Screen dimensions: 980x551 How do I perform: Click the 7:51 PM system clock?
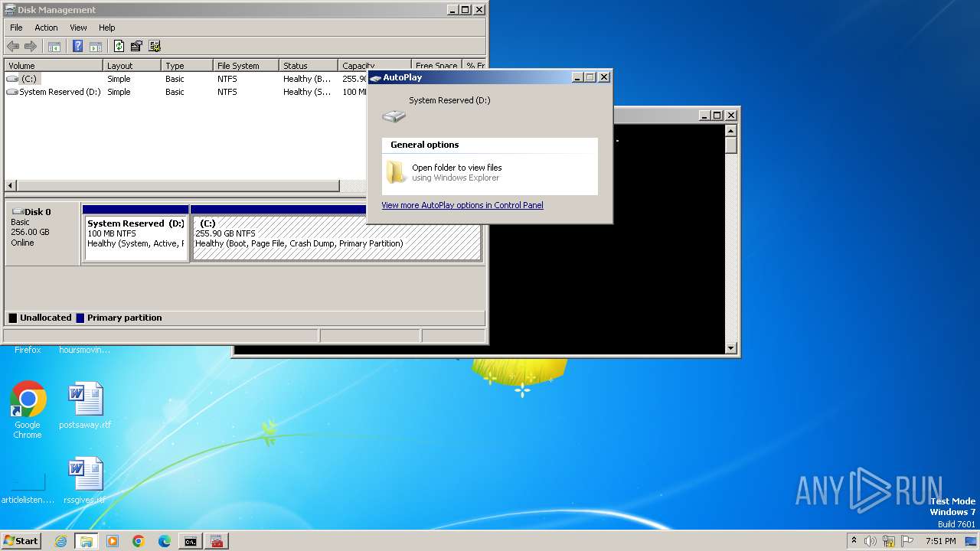click(x=941, y=541)
